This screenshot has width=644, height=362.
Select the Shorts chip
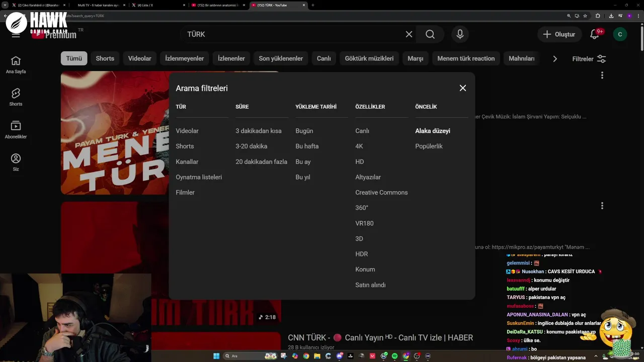click(x=105, y=58)
